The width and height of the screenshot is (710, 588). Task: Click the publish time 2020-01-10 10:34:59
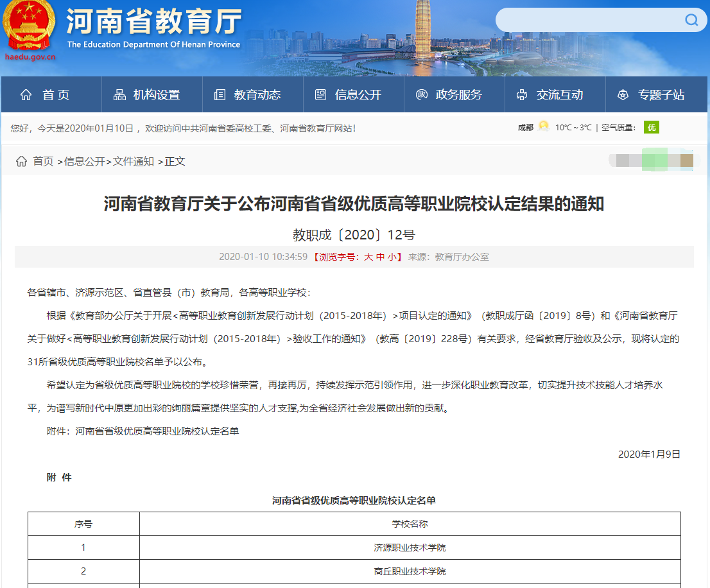(x=263, y=257)
